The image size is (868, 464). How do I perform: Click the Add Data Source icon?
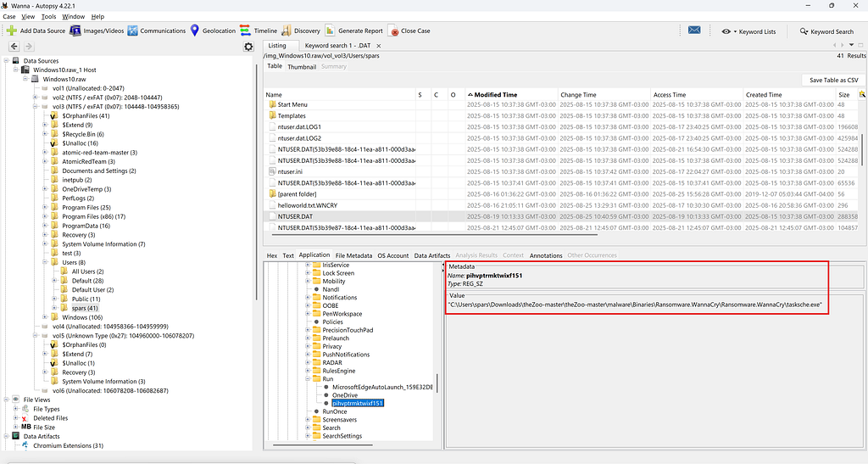pyautogui.click(x=11, y=31)
